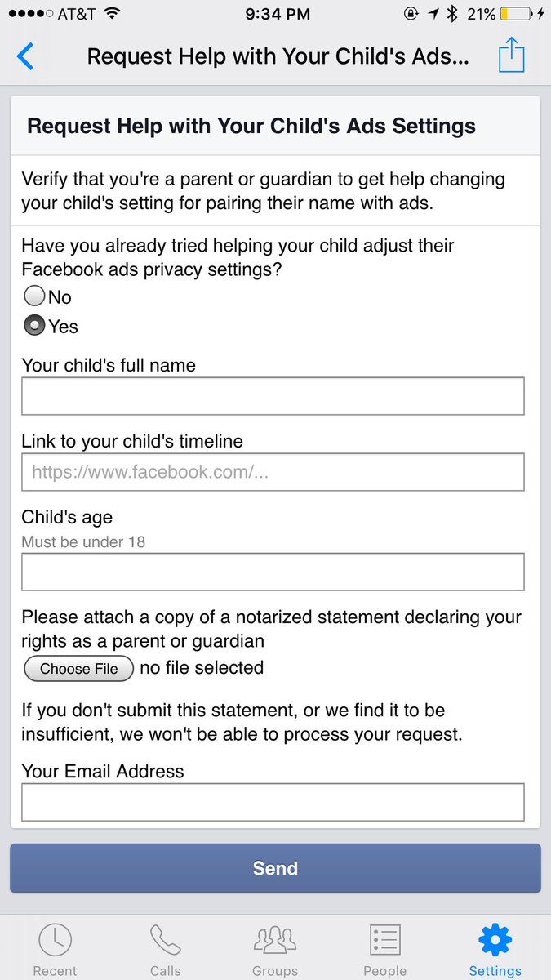Focus the child's full name field
The image size is (551, 980).
(273, 396)
